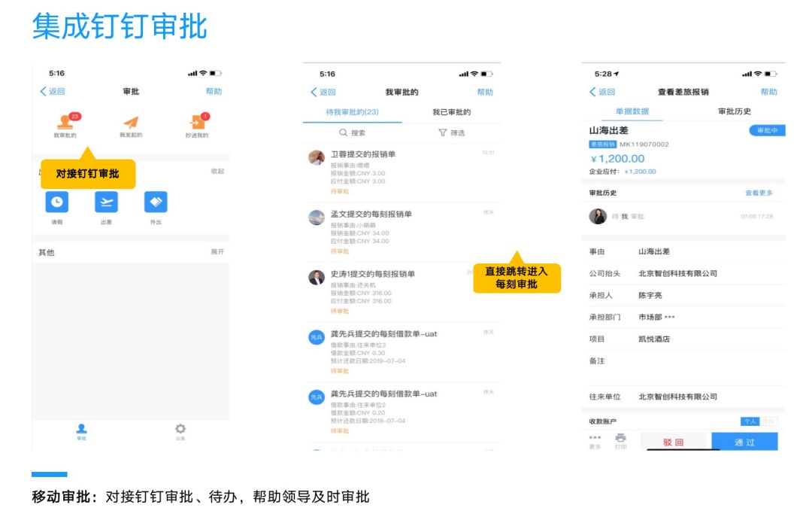
Task: Open 孟文提交的每刻报销单 item
Action: tap(401, 233)
